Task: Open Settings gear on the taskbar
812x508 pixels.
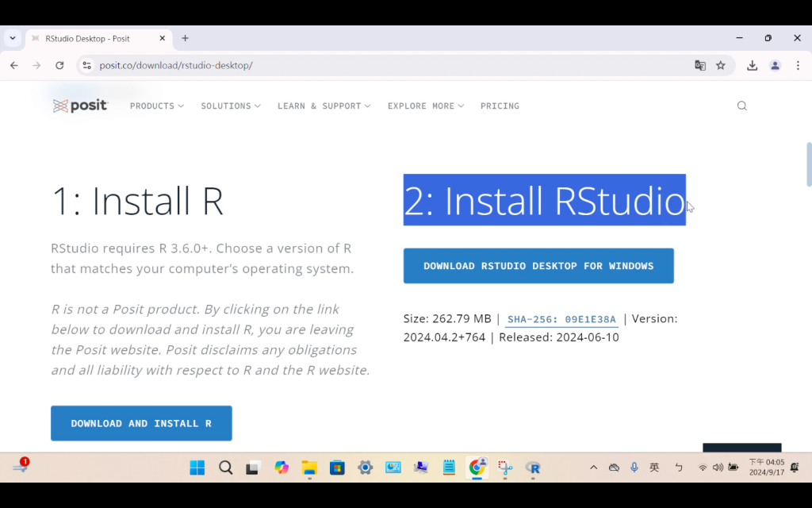Action: (x=365, y=468)
